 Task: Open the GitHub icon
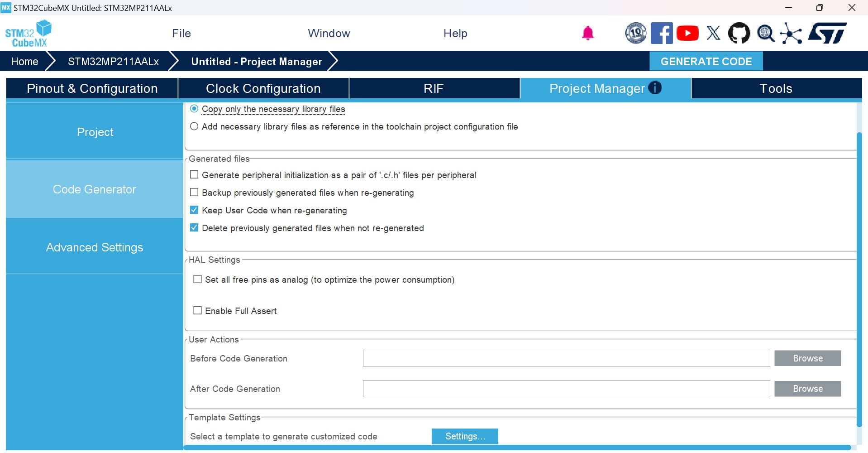point(739,33)
